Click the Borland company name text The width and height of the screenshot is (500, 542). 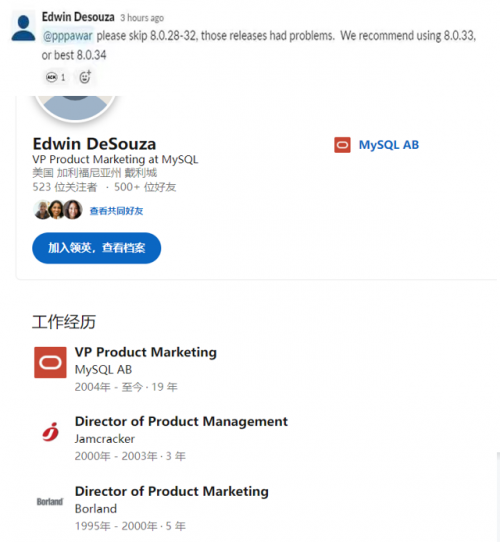click(96, 509)
